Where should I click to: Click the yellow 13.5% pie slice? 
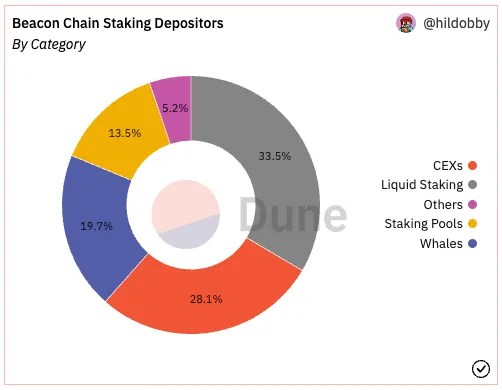click(123, 133)
